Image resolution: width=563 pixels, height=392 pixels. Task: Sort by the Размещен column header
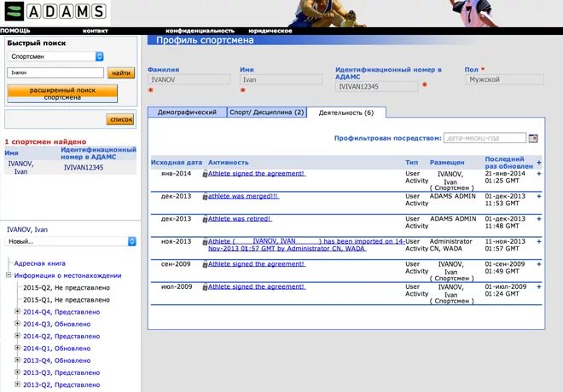click(x=447, y=163)
